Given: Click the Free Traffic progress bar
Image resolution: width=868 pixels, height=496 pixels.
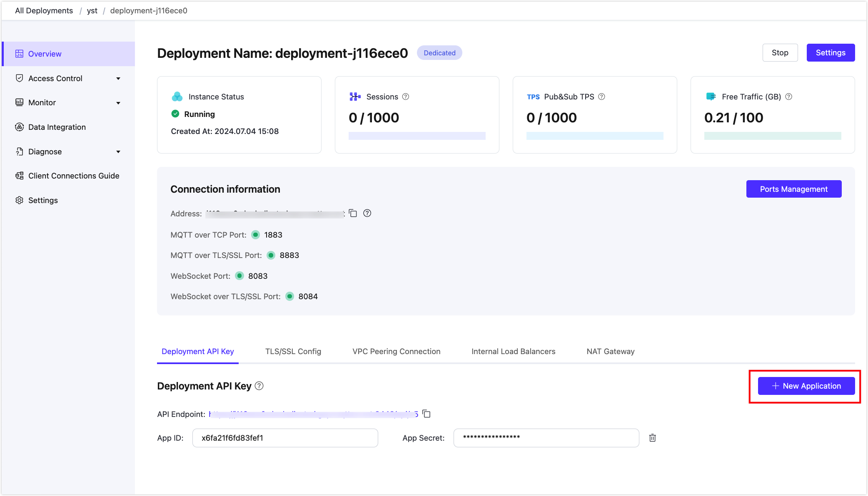Looking at the screenshot, I should coord(773,136).
